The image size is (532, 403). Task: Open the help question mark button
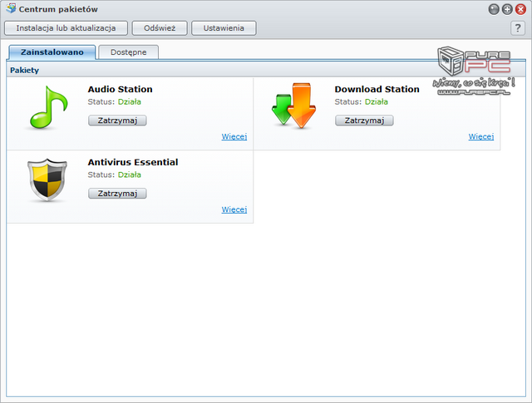coord(518,28)
